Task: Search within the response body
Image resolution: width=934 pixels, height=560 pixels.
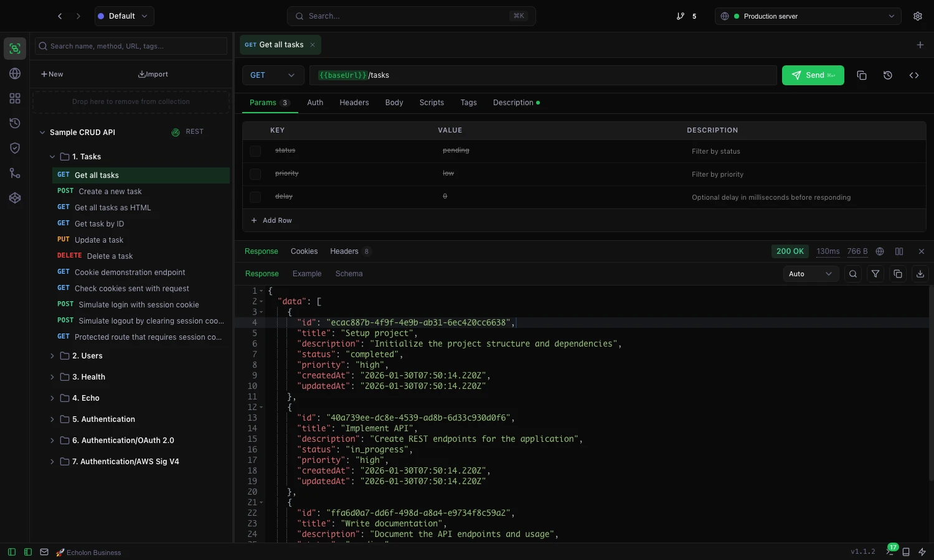Action: click(853, 274)
